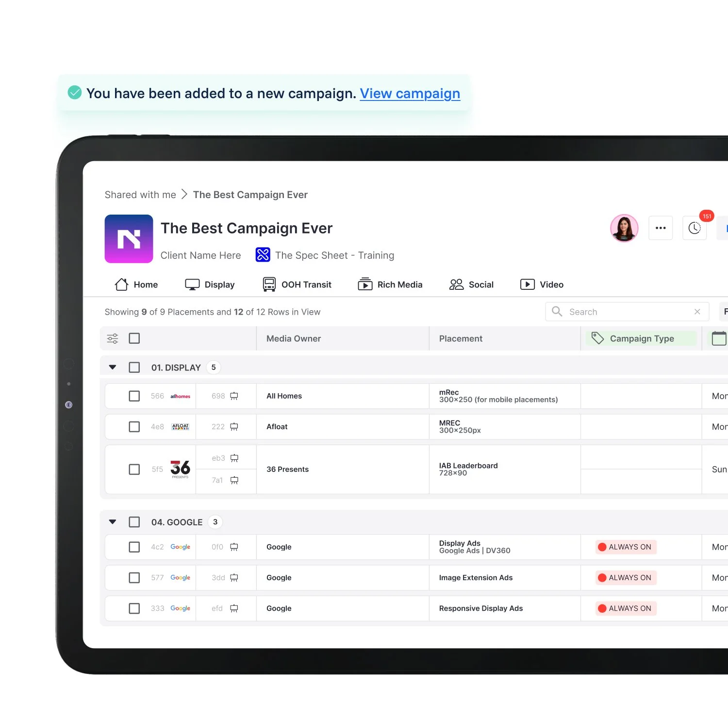Check the Responsive Display Ads row checkbox
728x720 pixels.
point(134,608)
